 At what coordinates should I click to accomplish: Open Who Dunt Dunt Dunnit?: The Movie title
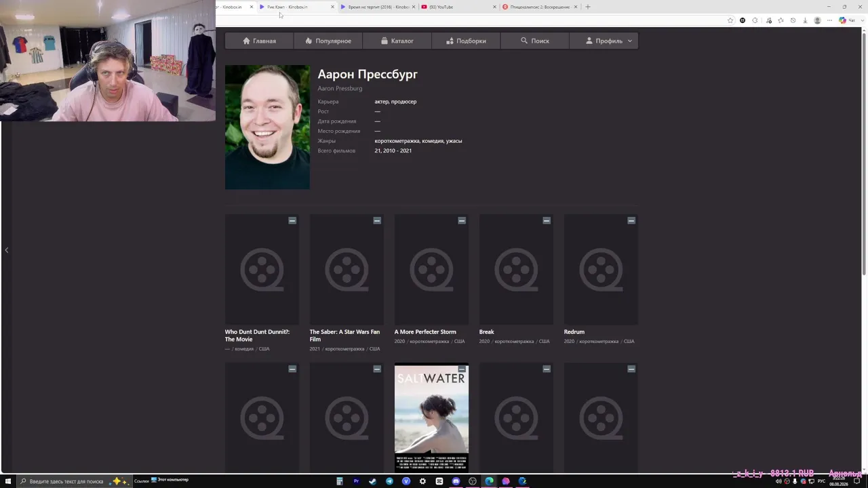[257, 335]
